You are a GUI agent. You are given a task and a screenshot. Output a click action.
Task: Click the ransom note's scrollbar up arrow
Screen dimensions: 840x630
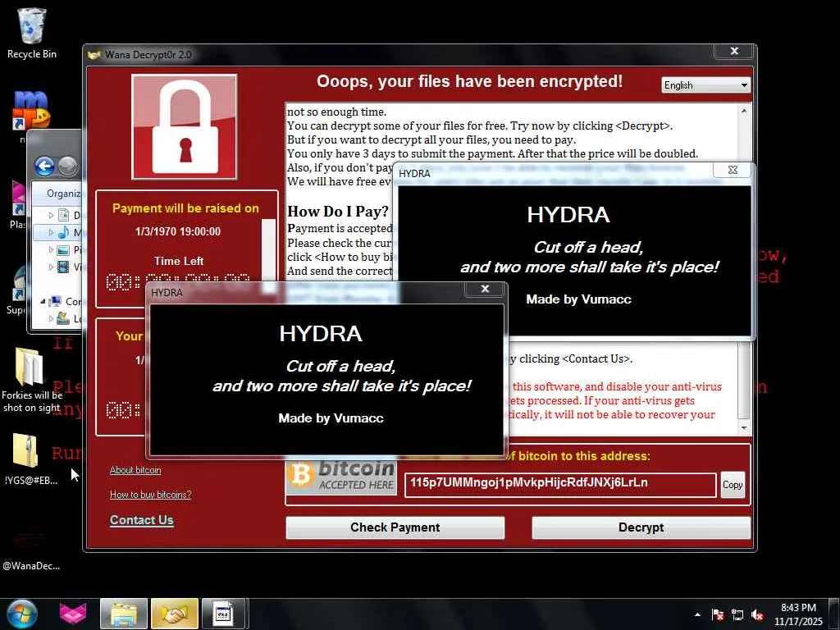(x=744, y=111)
